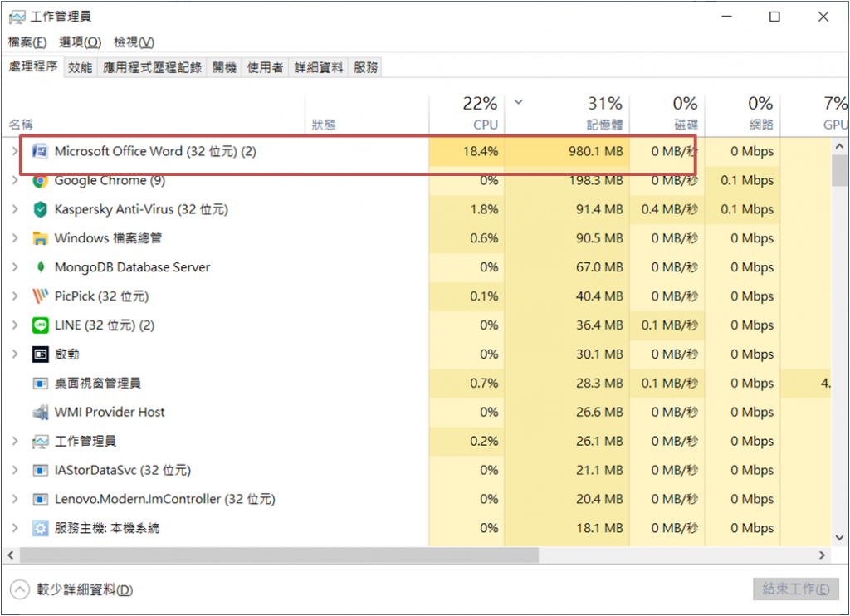Screen dimensions: 850x616
Task: Select the 桌面視窗管理員 row name
Action: pyautogui.click(x=98, y=384)
